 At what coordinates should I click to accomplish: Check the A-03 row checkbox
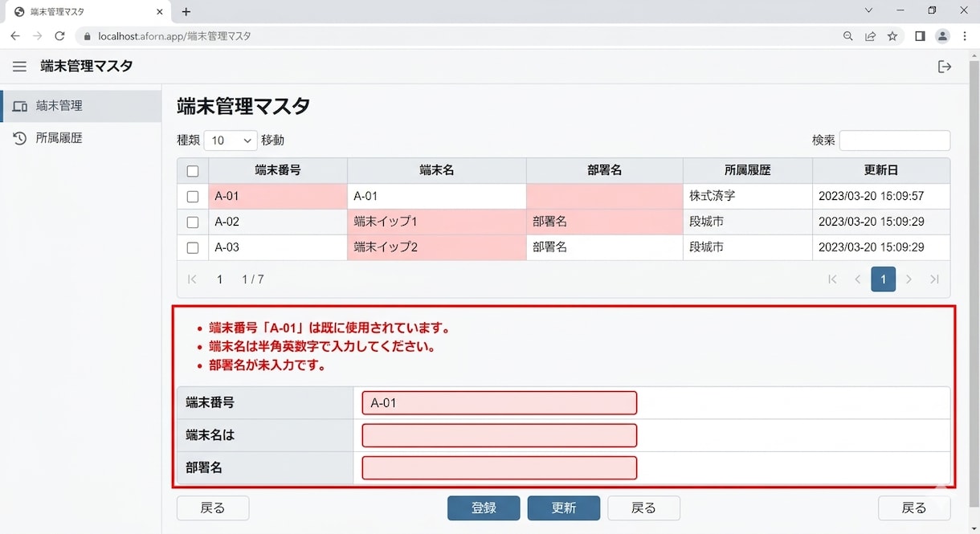point(193,248)
